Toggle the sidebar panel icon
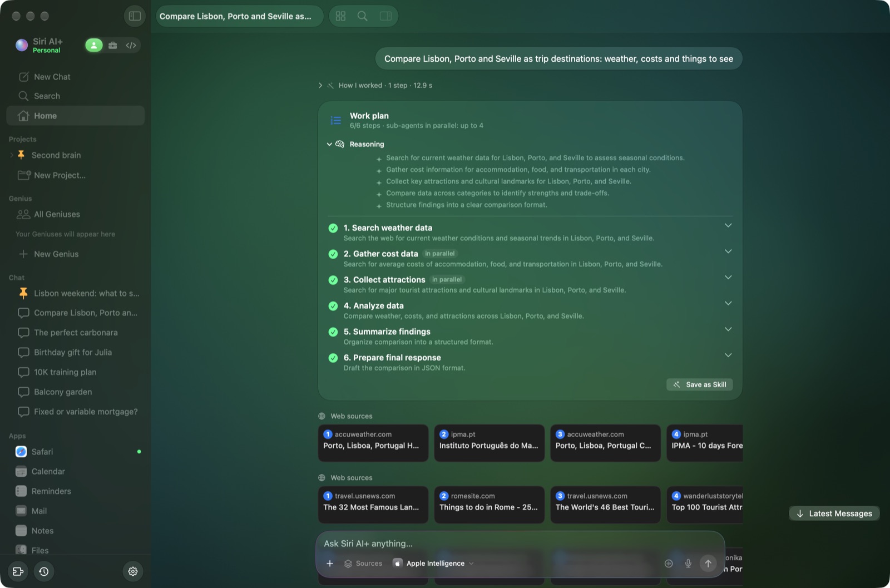890x588 pixels. pyautogui.click(x=135, y=16)
